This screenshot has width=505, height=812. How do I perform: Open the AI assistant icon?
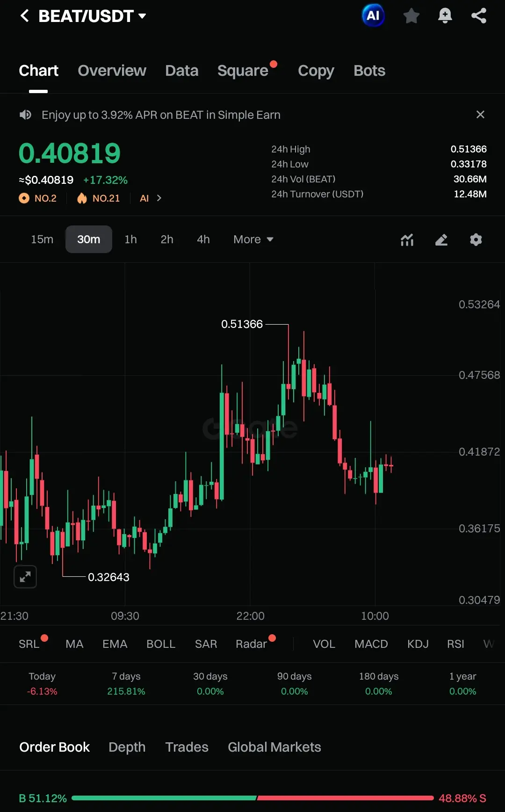[x=373, y=16]
